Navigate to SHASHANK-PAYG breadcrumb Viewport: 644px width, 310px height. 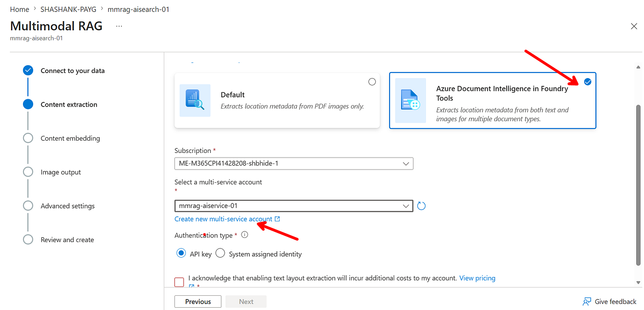click(69, 9)
